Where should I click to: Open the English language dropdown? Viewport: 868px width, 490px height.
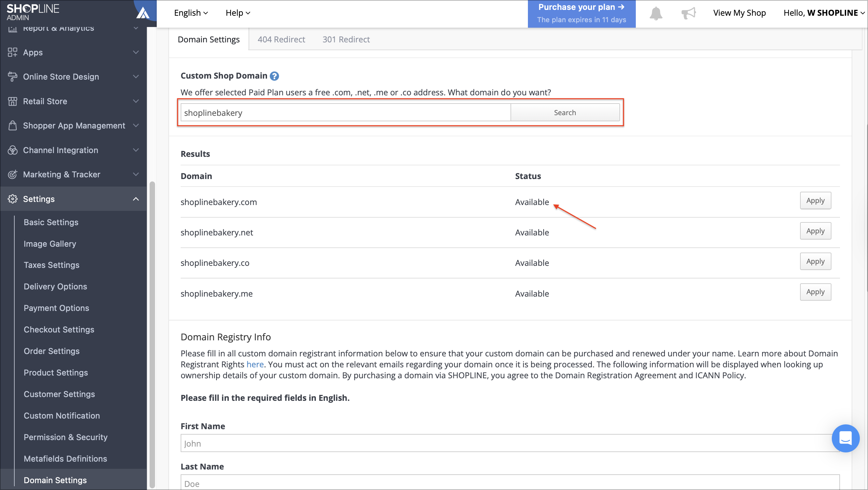click(191, 13)
